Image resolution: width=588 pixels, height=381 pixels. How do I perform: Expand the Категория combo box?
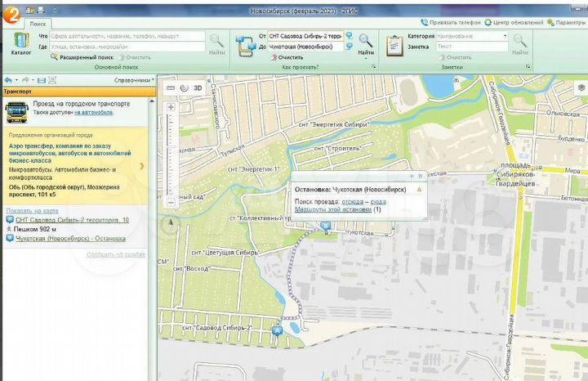505,36
